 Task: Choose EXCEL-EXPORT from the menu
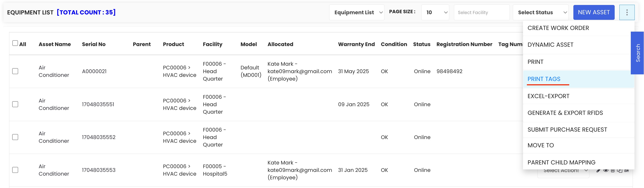(x=579, y=96)
